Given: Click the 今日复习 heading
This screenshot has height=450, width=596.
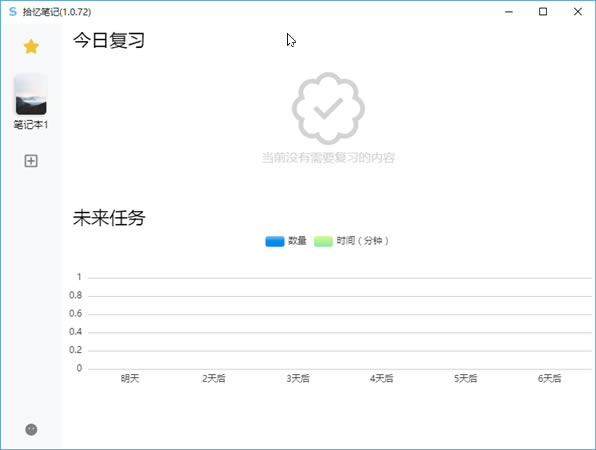Looking at the screenshot, I should (x=109, y=40).
